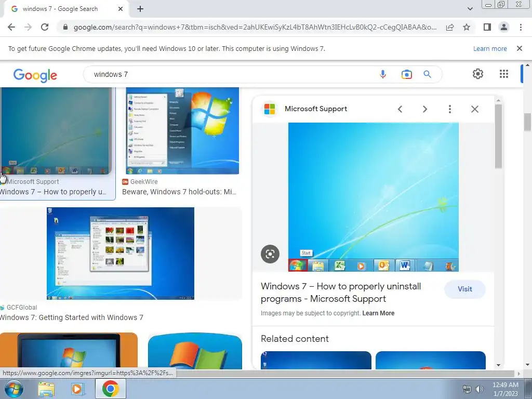Click the main page vertical scrollbar thumb

[527, 122]
